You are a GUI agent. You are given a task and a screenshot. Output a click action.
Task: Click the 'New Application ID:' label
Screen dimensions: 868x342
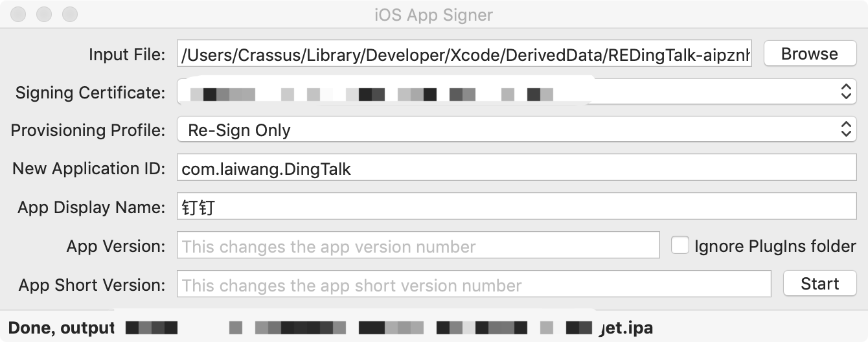89,169
